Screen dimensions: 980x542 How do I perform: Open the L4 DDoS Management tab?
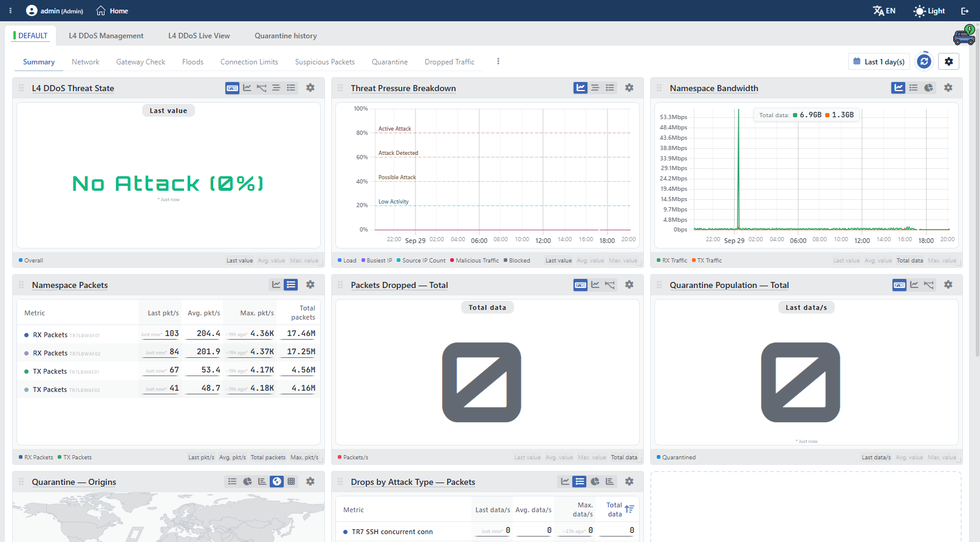pos(106,36)
